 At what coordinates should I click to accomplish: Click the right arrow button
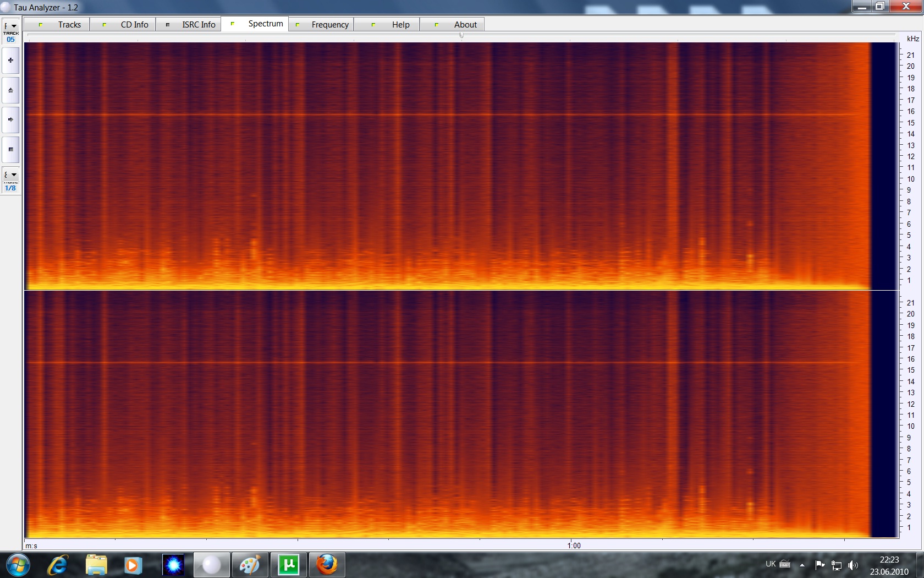coord(10,119)
